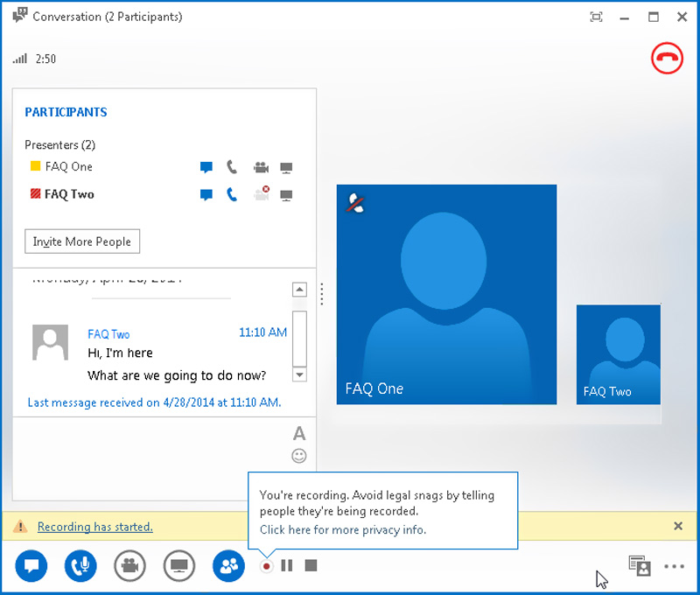Open the Recording has started link

pos(95,527)
